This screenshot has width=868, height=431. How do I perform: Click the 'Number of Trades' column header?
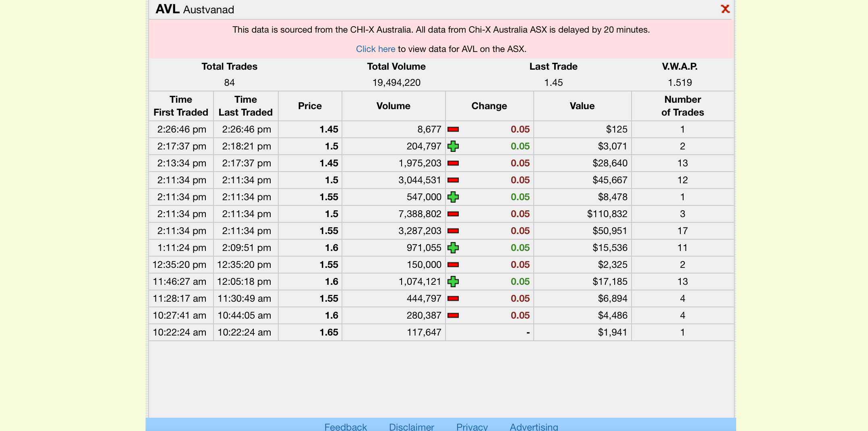(683, 106)
